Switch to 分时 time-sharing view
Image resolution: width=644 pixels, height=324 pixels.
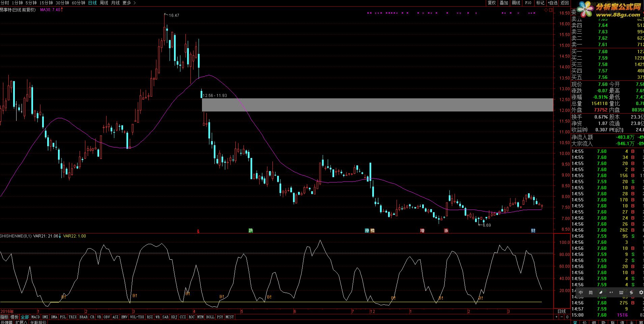tap(5, 3)
